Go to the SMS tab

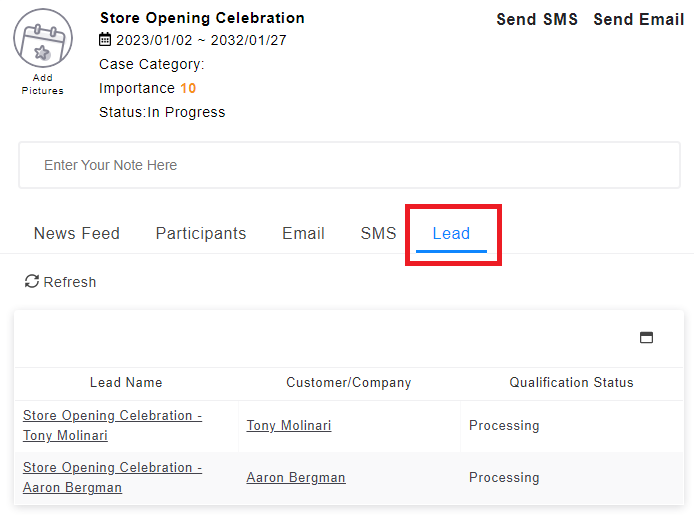(x=378, y=234)
